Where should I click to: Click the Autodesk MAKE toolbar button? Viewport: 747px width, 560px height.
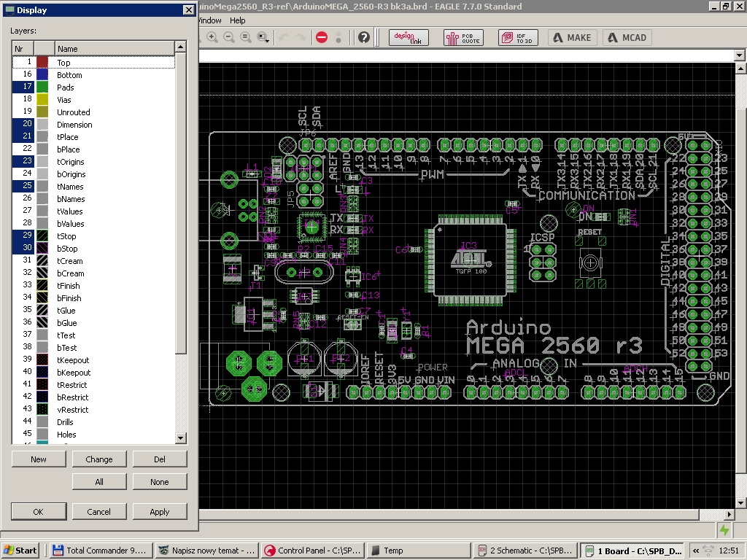(x=573, y=38)
